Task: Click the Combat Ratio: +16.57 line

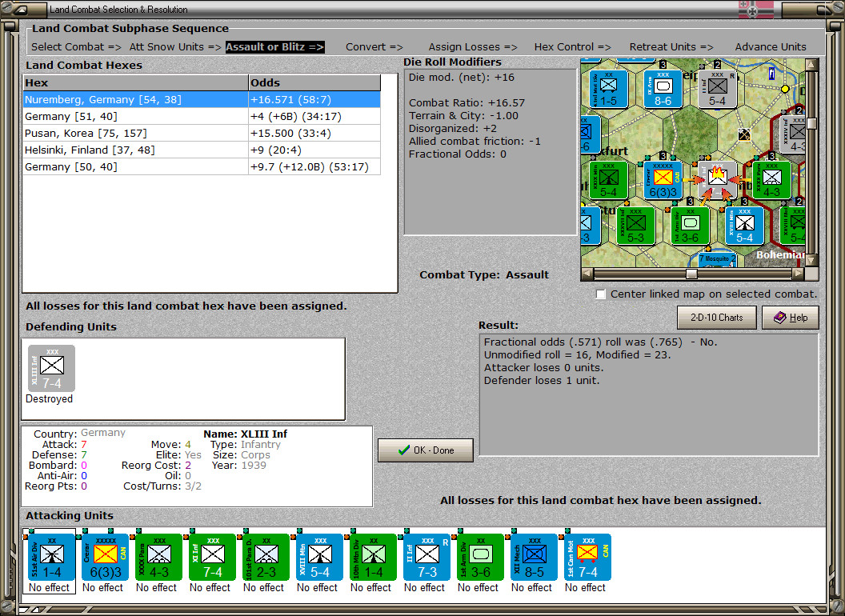Action: (467, 102)
